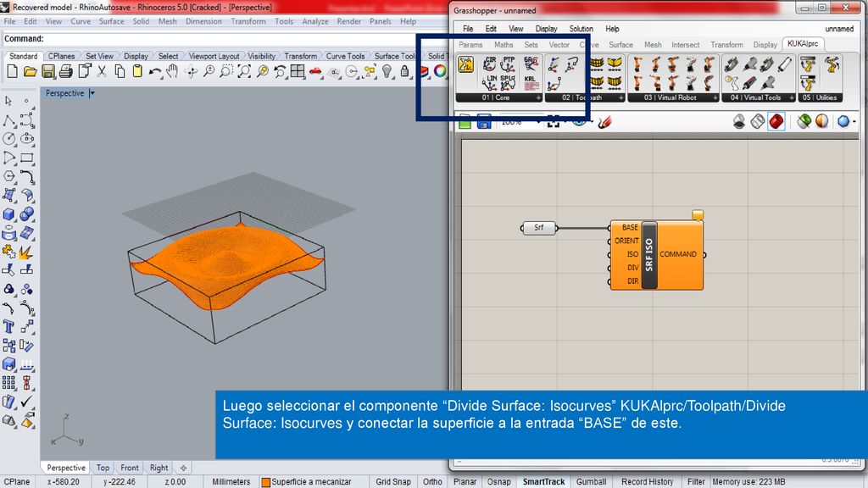Switch to Grasshopper's Intersect tab
This screenshot has width=868, height=488.
pyautogui.click(x=685, y=45)
